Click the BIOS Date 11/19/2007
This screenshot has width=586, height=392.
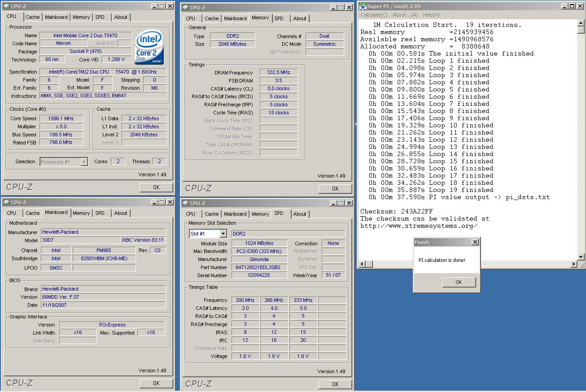(103, 305)
